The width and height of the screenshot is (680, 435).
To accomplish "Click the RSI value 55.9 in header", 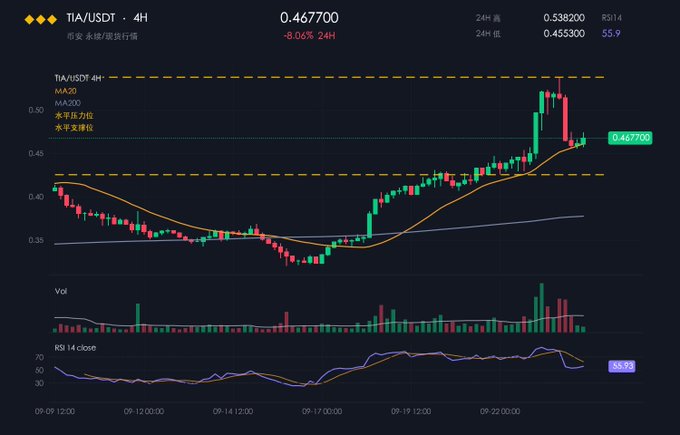I will [x=611, y=33].
